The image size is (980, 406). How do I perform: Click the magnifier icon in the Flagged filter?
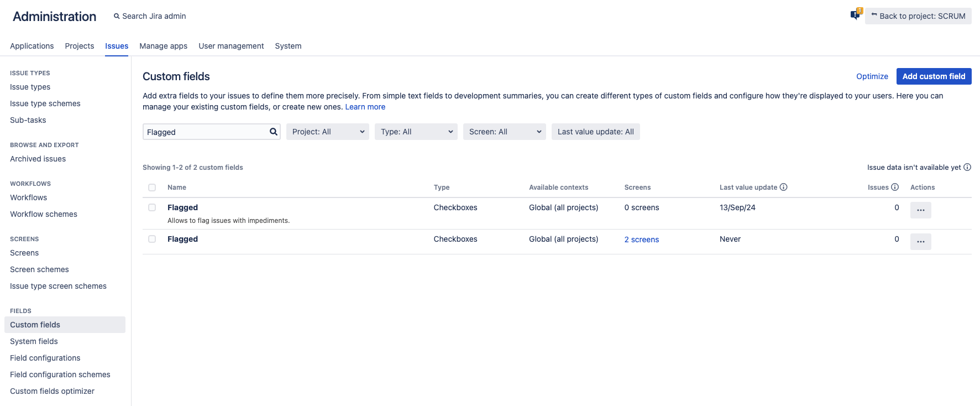tap(273, 132)
